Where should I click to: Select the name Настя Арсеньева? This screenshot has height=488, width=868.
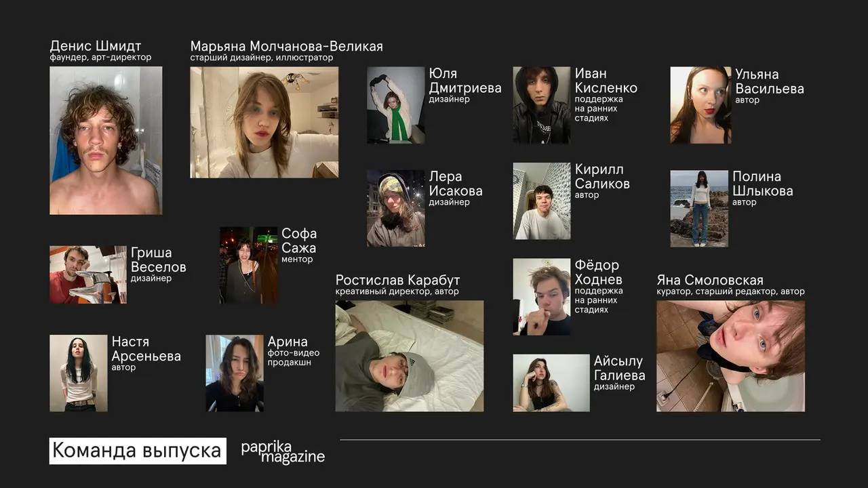tap(146, 349)
